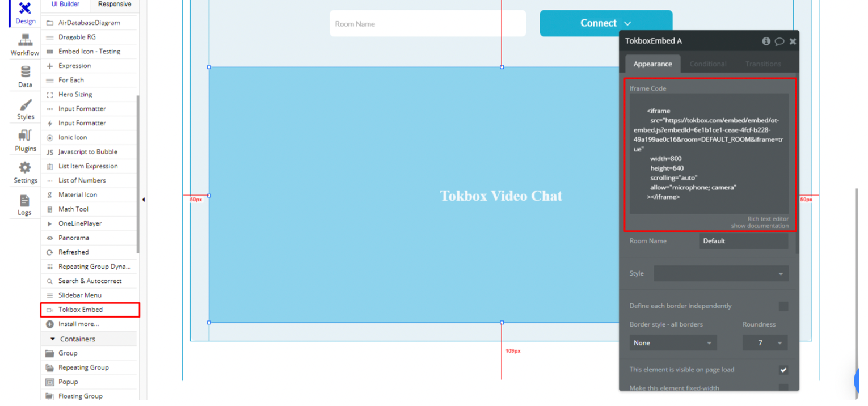This screenshot has height=406, width=868.
Task: Select the Material Icon element
Action: [90, 195]
